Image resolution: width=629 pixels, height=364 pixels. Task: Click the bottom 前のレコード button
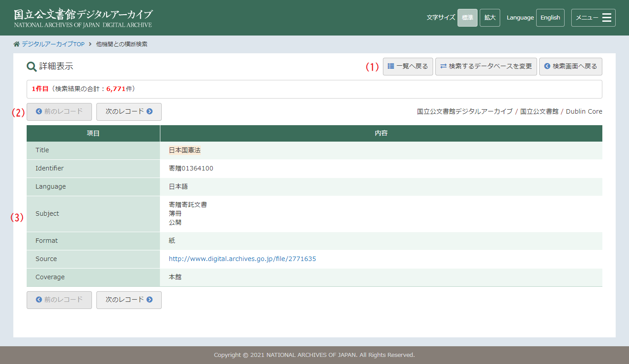(59, 300)
